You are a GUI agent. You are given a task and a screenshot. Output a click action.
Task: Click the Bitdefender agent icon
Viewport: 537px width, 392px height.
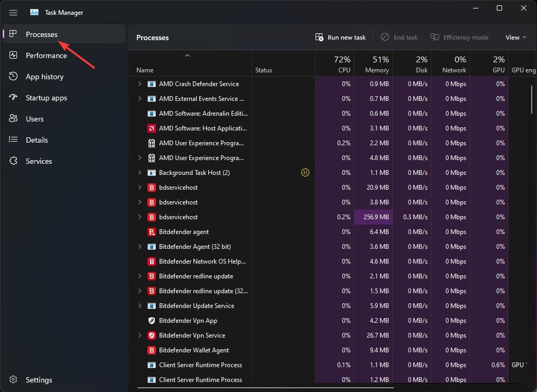coord(151,232)
